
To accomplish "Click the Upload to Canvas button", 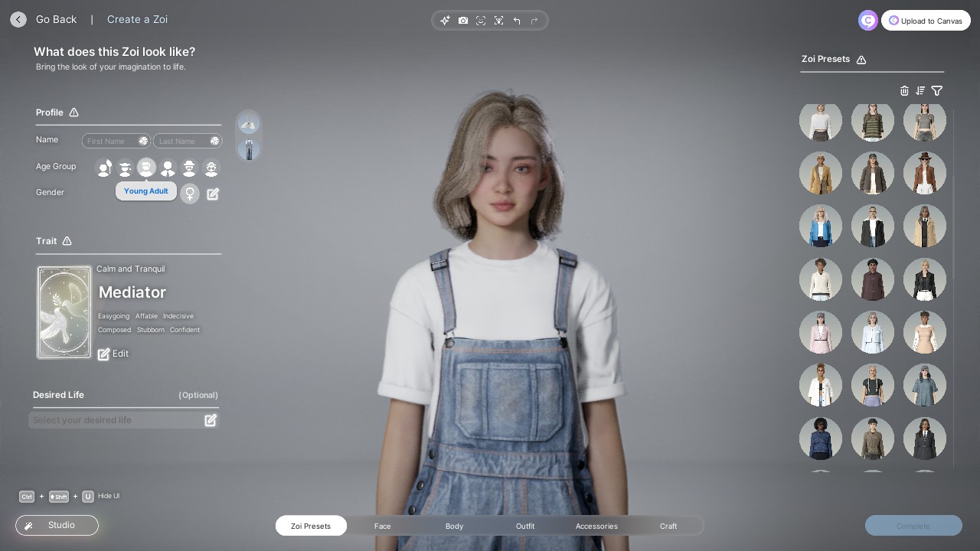I will pos(926,21).
